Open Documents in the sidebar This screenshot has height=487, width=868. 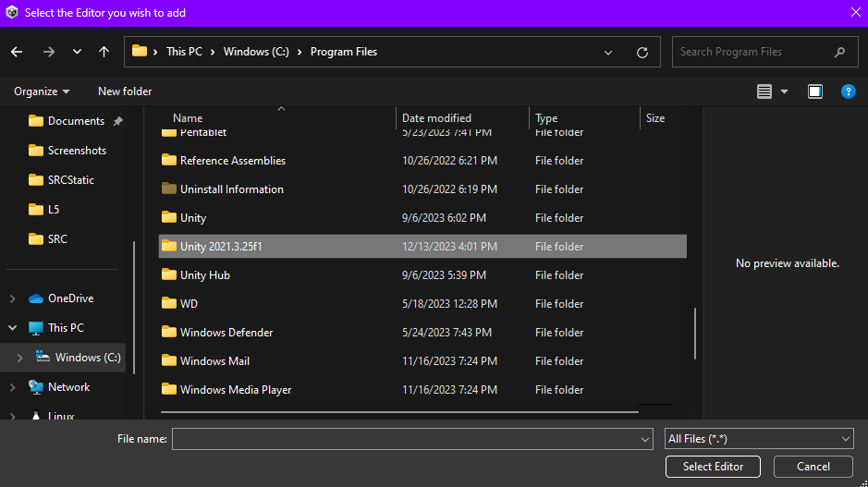click(x=76, y=121)
